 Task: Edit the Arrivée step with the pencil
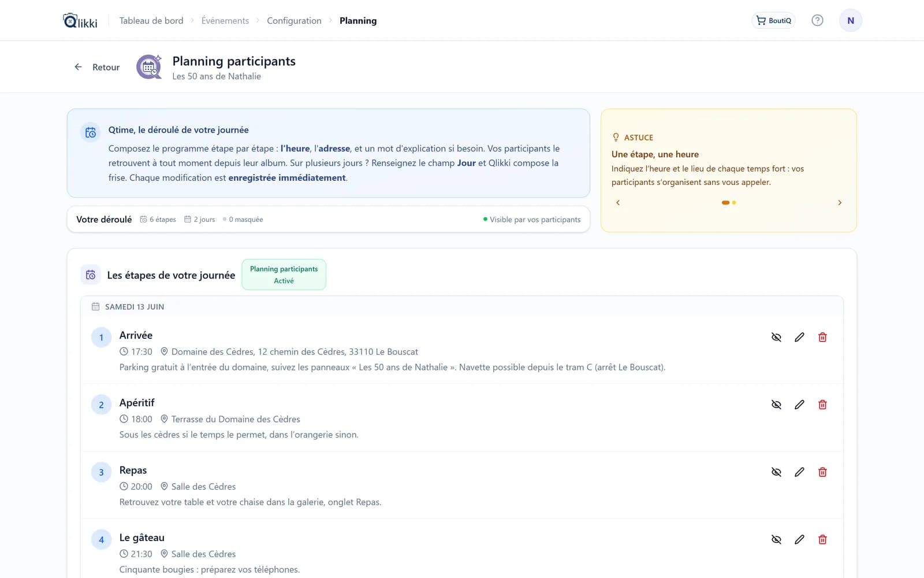pyautogui.click(x=799, y=337)
